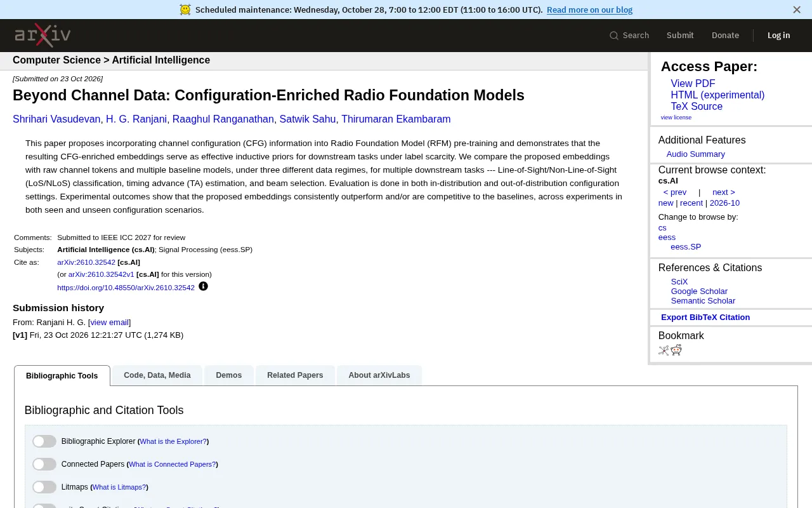Open the Audio Summary feature
Image resolution: width=812 pixels, height=508 pixels.
(x=696, y=154)
